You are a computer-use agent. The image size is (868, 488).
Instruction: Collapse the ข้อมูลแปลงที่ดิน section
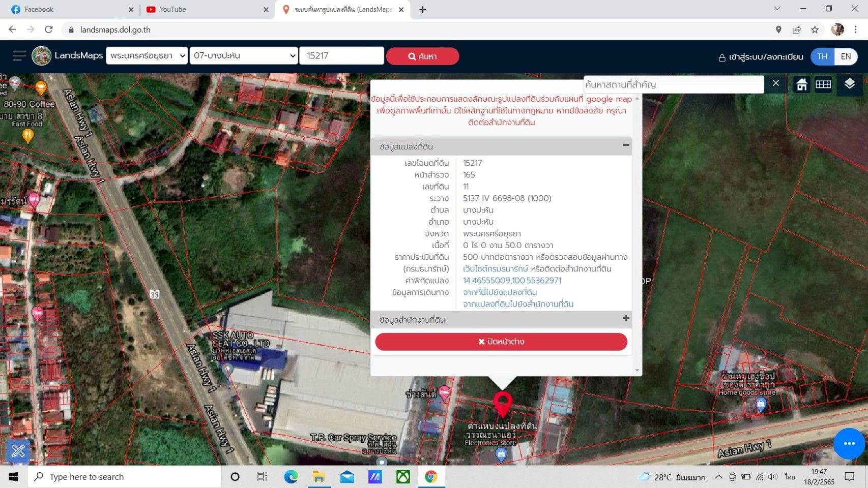(626, 145)
